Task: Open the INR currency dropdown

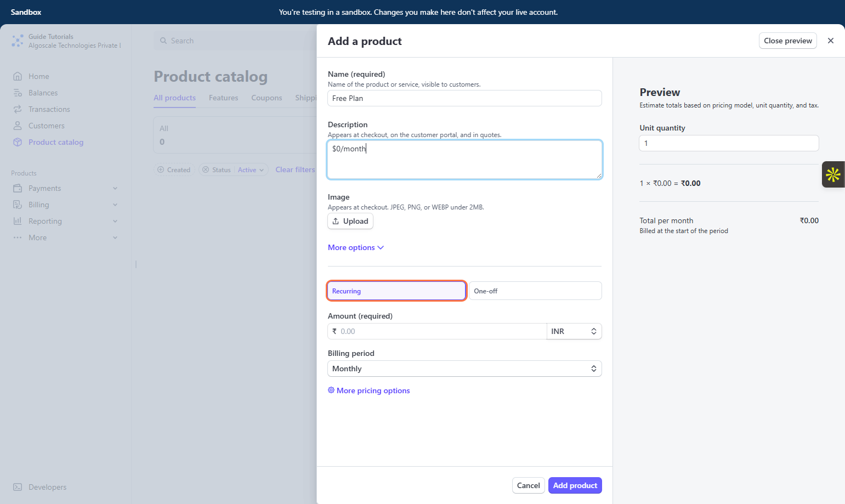Action: click(574, 331)
